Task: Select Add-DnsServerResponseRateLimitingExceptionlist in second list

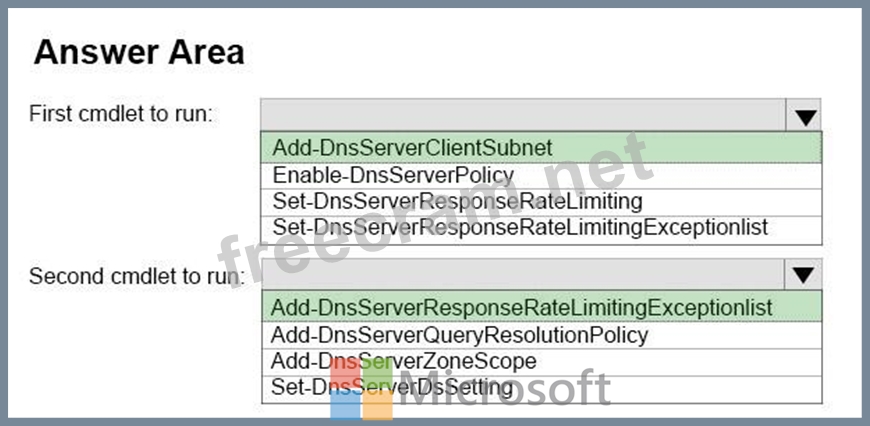Action: click(521, 307)
